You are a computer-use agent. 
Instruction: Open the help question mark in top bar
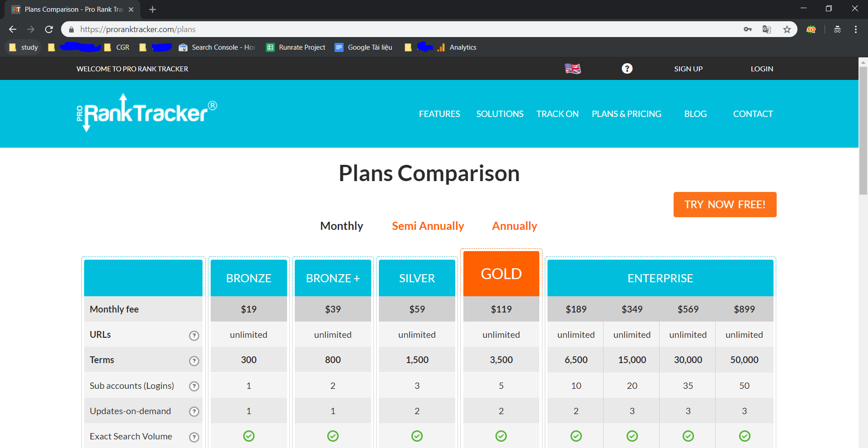pos(627,69)
